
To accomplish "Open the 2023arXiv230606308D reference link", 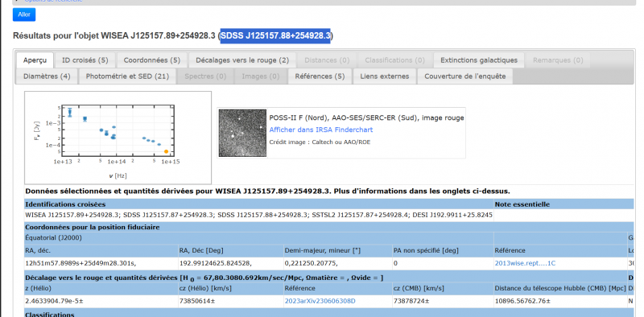I will pos(320,301).
